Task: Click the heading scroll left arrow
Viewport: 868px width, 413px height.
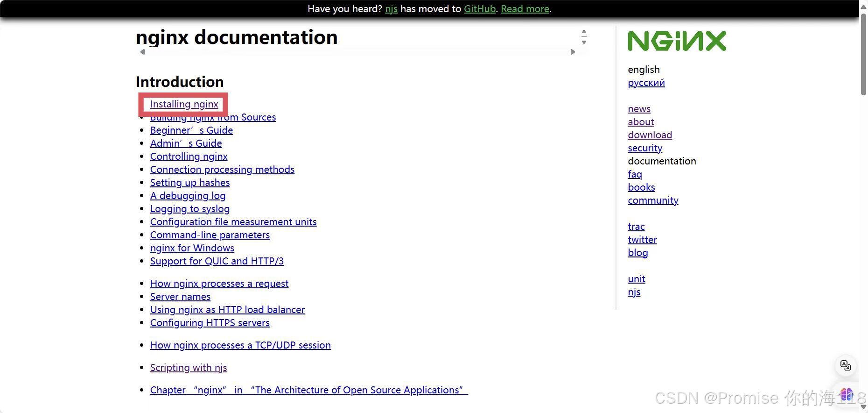Action: (x=142, y=52)
